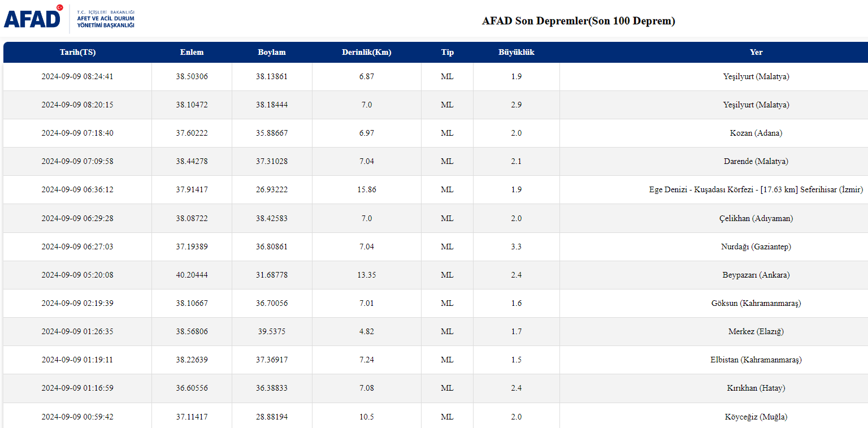
Task: Click the Yer column header
Action: tap(756, 52)
